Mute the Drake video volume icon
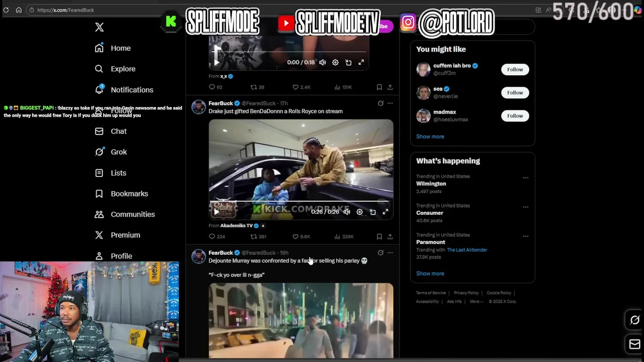Screen dimensions: 644x362 [x=347, y=212]
